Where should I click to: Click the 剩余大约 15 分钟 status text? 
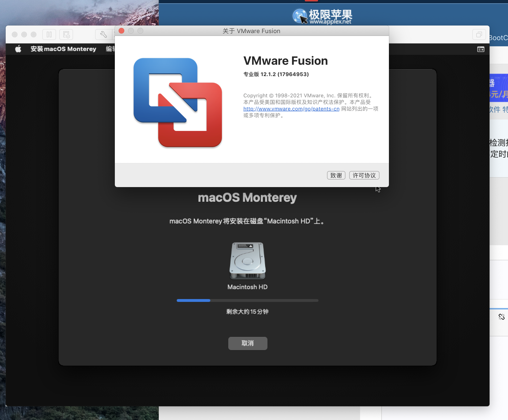247,312
